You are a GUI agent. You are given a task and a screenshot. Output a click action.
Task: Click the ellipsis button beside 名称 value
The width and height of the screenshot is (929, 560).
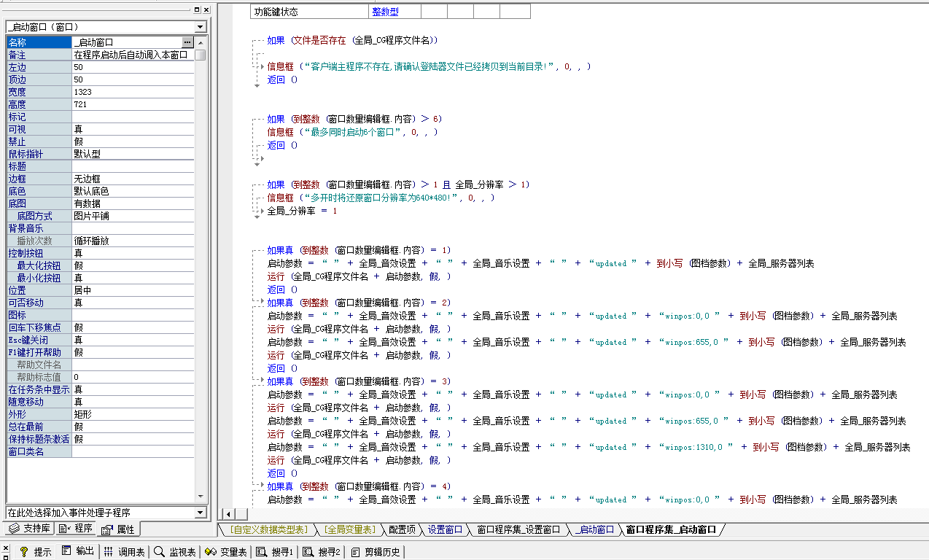[x=187, y=42]
